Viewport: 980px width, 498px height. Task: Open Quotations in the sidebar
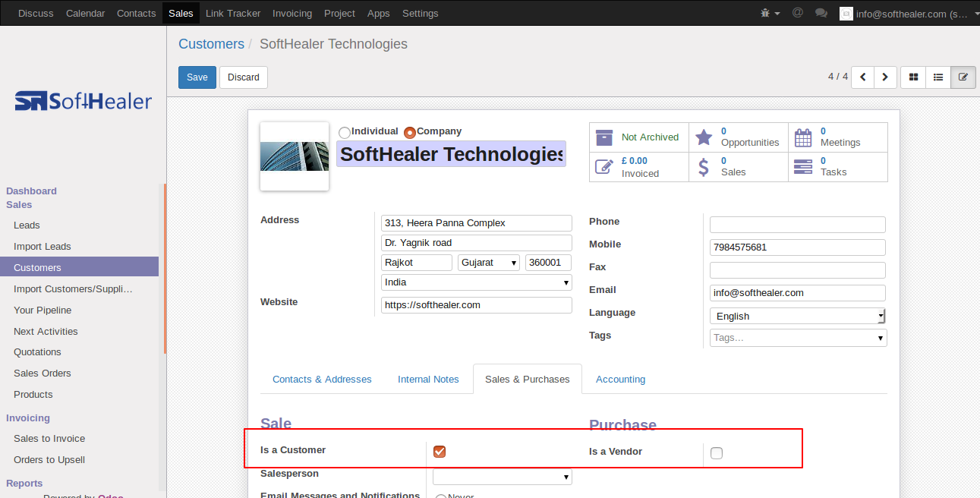click(x=37, y=352)
